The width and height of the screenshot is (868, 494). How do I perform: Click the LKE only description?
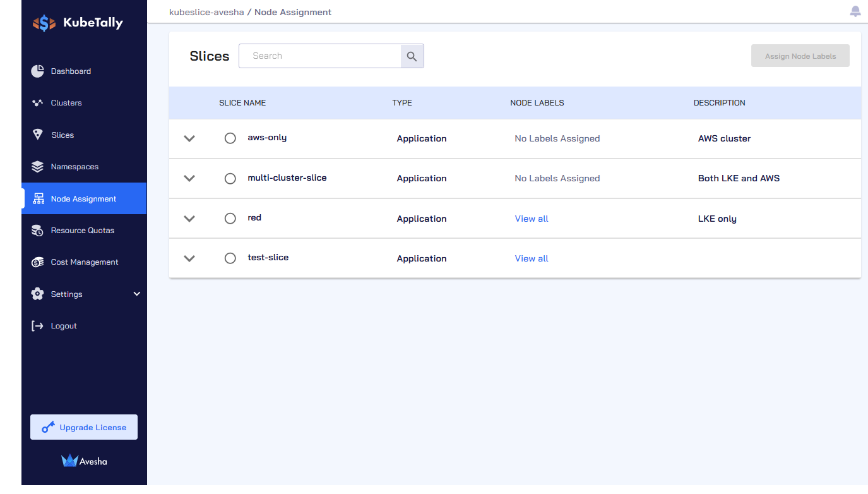click(x=717, y=219)
